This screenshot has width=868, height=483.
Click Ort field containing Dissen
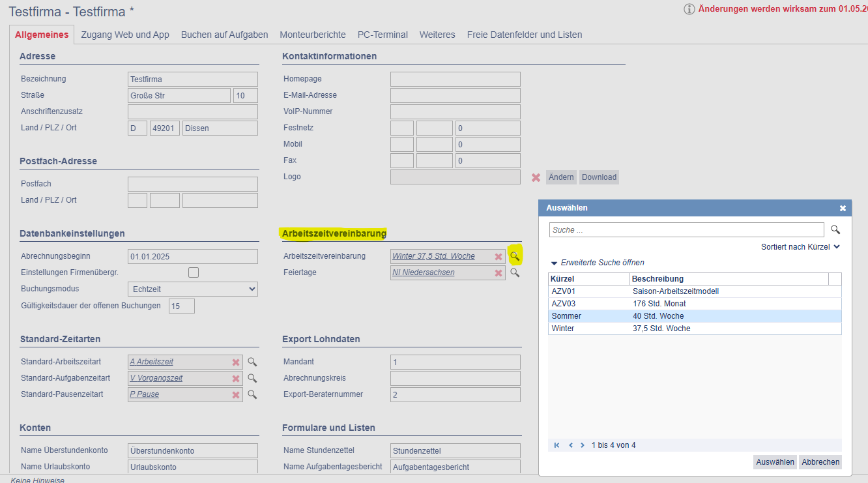pyautogui.click(x=220, y=128)
